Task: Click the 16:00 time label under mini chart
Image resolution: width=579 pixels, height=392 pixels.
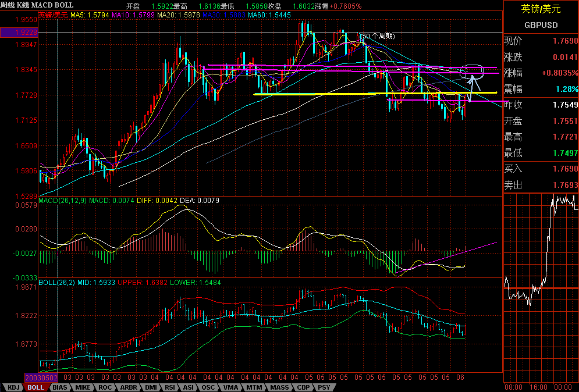Action: (538, 387)
